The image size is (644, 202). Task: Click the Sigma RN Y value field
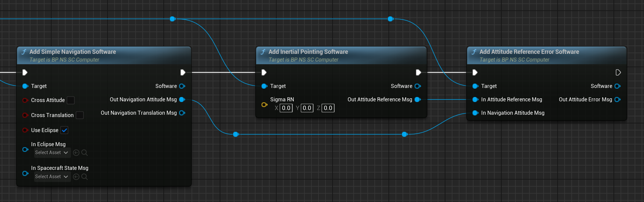coord(307,108)
